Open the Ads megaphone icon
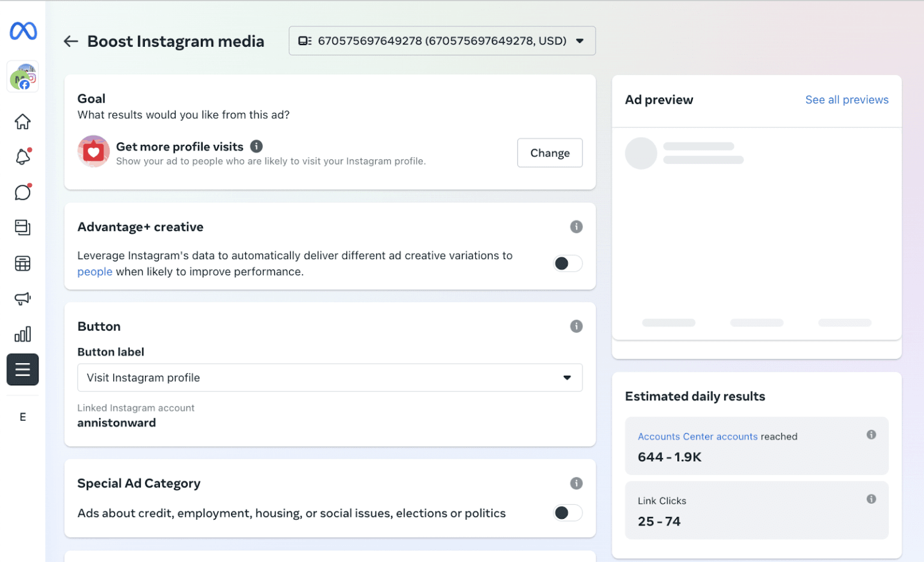Viewport: 924px width, 562px height. click(x=23, y=299)
